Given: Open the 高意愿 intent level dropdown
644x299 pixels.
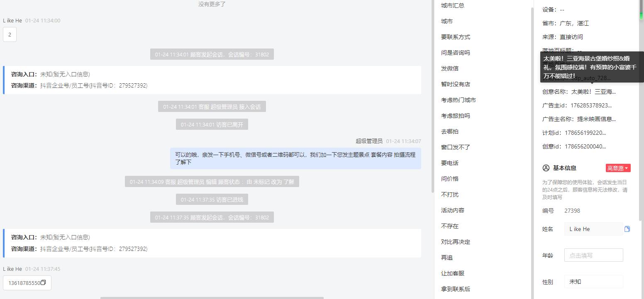Looking at the screenshot, I should click(x=618, y=168).
